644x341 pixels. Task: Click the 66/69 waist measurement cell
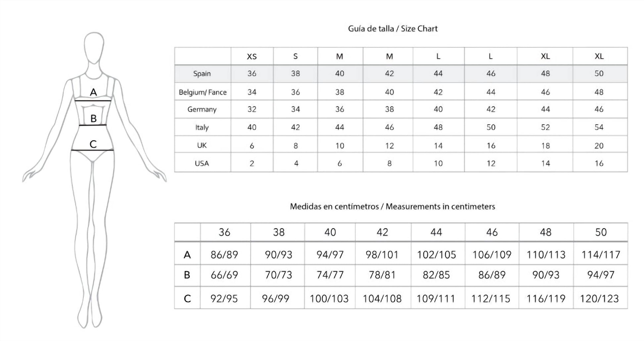coord(224,275)
